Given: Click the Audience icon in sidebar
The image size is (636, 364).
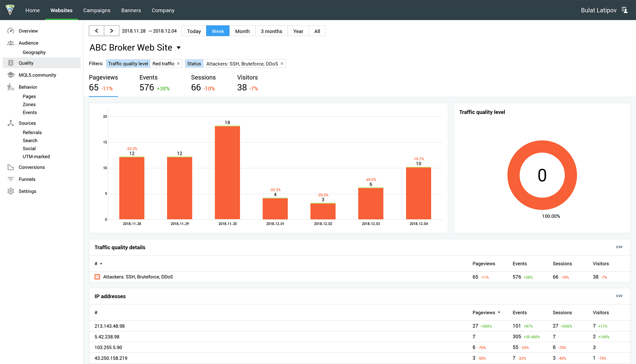Looking at the screenshot, I should click(11, 43).
